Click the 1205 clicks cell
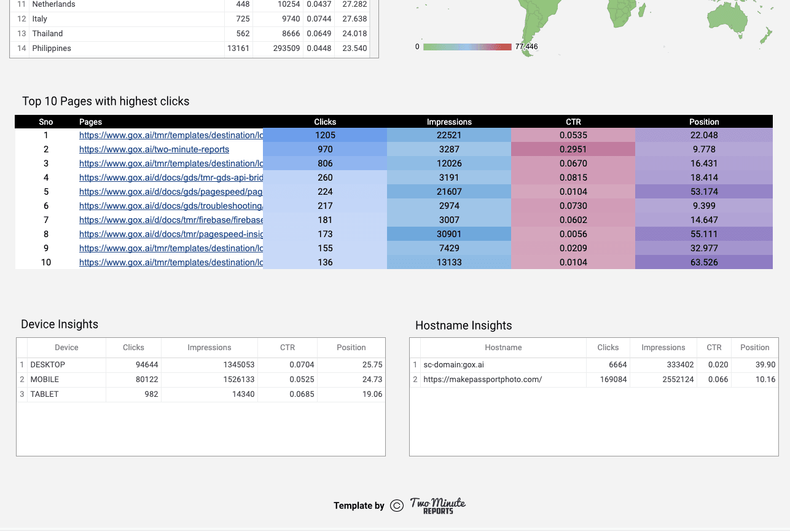 coord(325,135)
